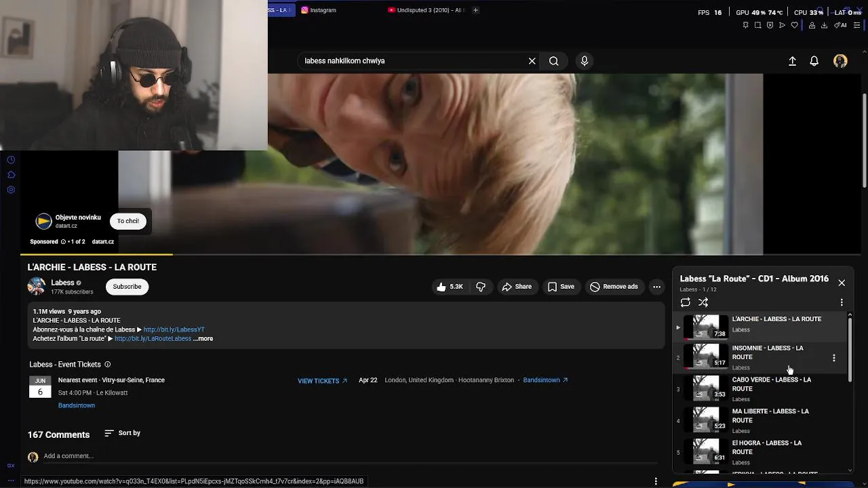Play INSOMNIE track thumbnail
This screenshot has height=488, width=868.
(705, 356)
